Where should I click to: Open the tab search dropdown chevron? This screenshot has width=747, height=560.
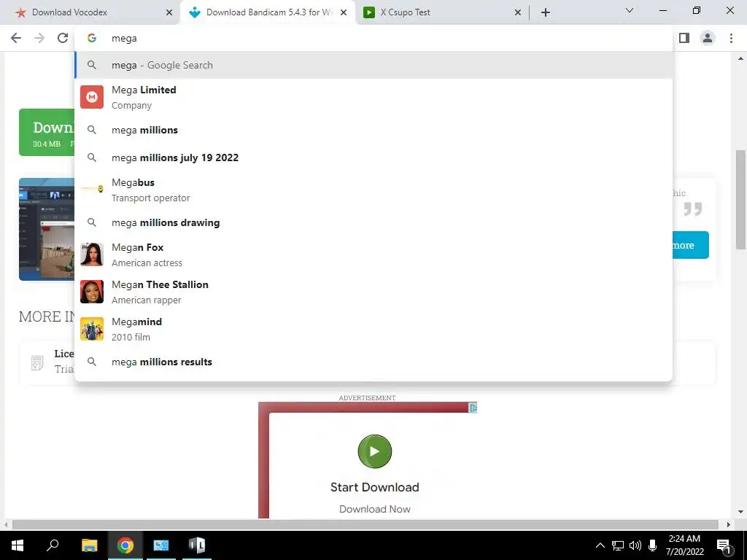pyautogui.click(x=630, y=10)
